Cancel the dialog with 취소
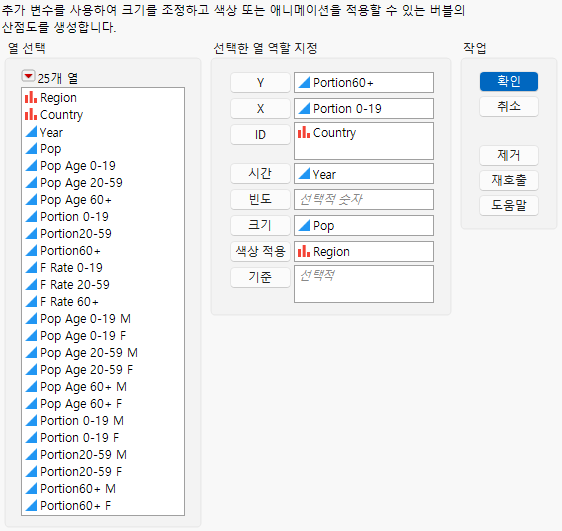The image size is (562, 531). click(x=509, y=106)
